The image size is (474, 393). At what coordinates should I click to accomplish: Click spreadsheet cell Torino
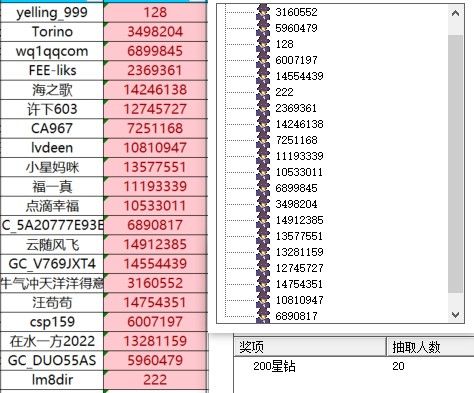(x=52, y=32)
